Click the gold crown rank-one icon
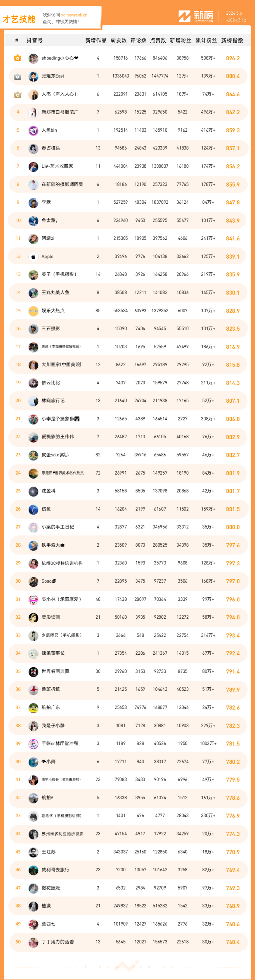 click(x=17, y=58)
